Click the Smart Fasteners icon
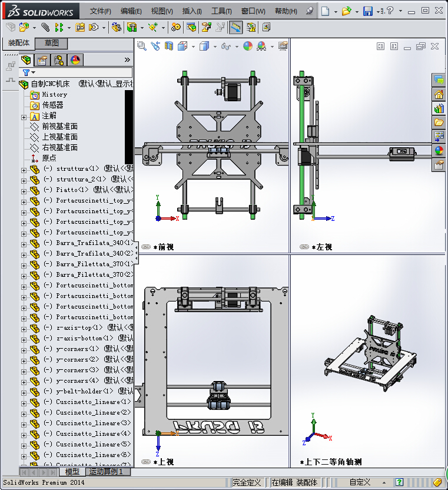The width and height of the screenshot is (448, 490). click(x=80, y=28)
